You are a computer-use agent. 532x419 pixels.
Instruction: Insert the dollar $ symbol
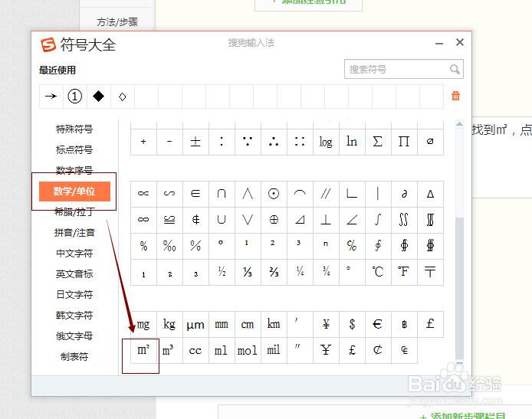(352, 325)
